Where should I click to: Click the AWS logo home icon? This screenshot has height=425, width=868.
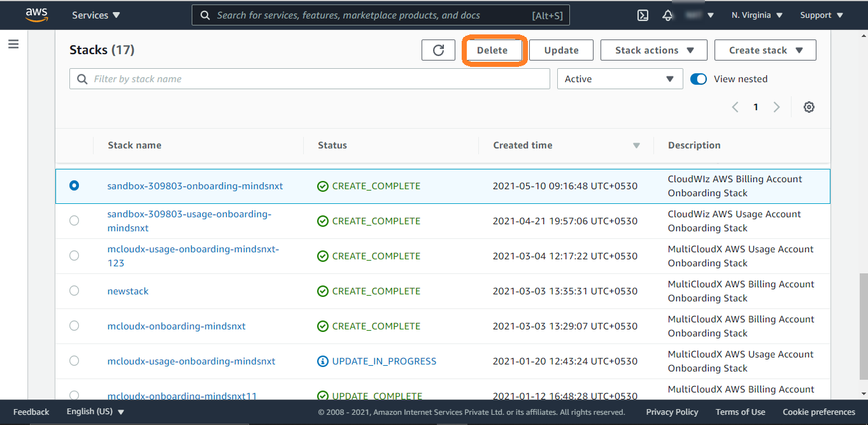tap(36, 14)
